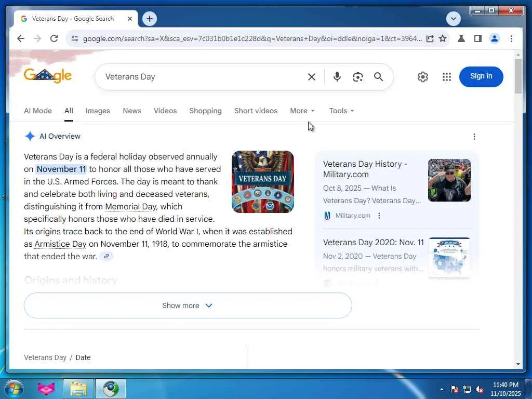Viewport: 532px width, 399px height.
Task: Click the scrollbar down arrow
Action: tap(518, 364)
